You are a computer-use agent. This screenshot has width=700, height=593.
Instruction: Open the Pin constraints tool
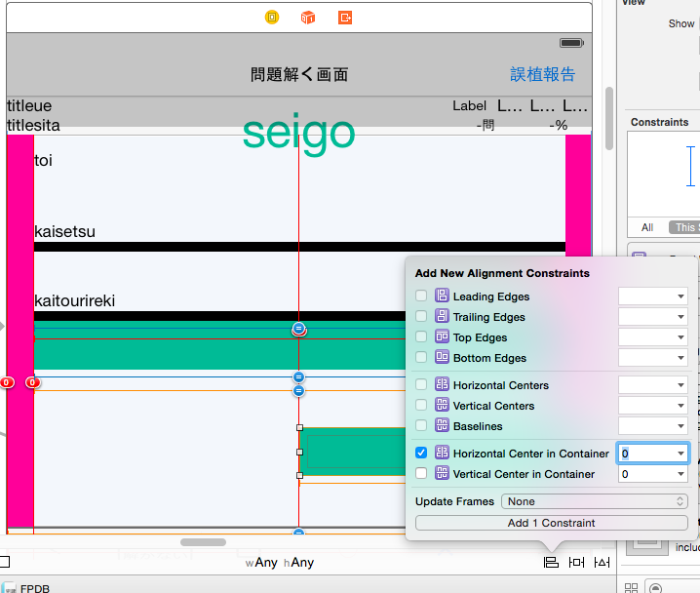(x=576, y=562)
